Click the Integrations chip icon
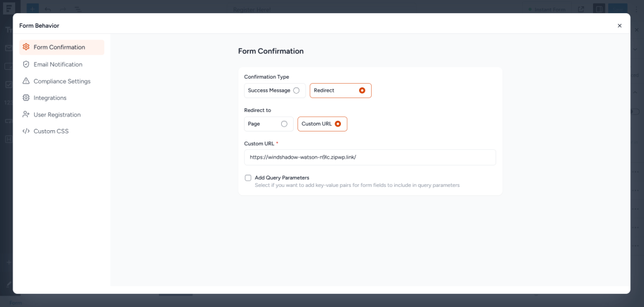The image size is (644, 307). 26,98
